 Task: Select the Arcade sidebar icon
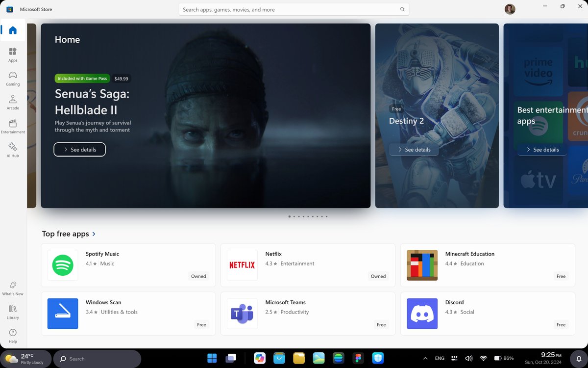[x=12, y=101]
